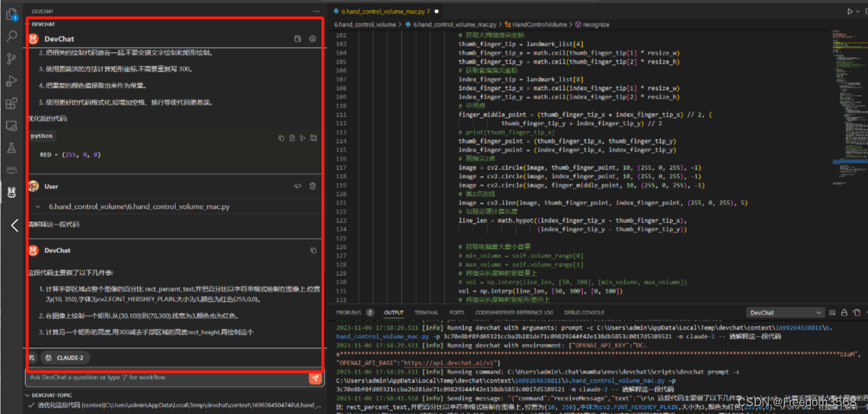Click the line_len = math.hypot code line

pyautogui.click(x=572, y=221)
